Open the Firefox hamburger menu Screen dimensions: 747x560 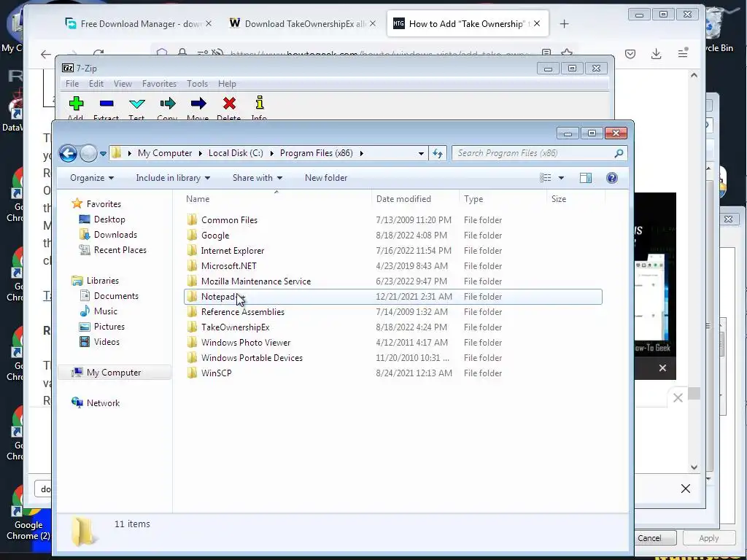point(683,52)
